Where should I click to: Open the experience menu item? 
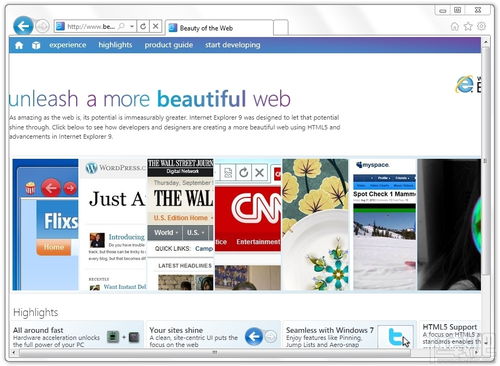pos(68,45)
